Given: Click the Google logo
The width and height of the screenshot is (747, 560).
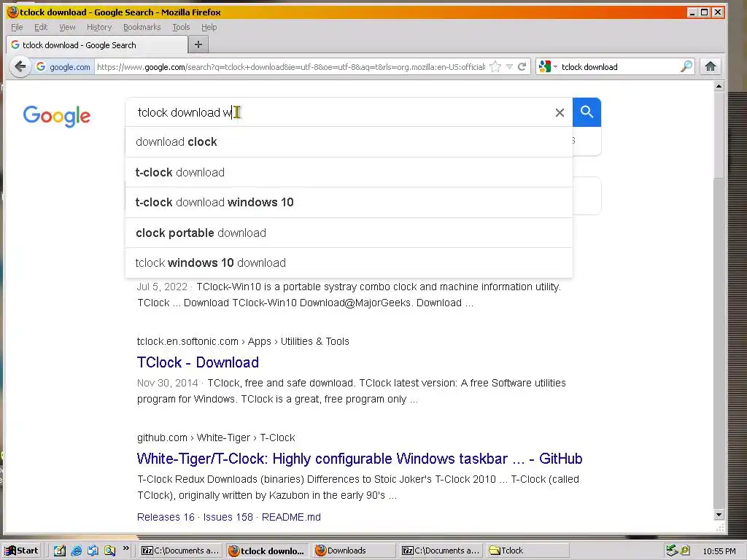Looking at the screenshot, I should (x=57, y=116).
